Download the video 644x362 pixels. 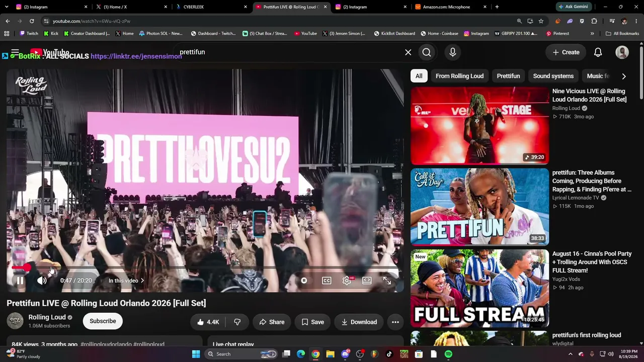point(359,322)
